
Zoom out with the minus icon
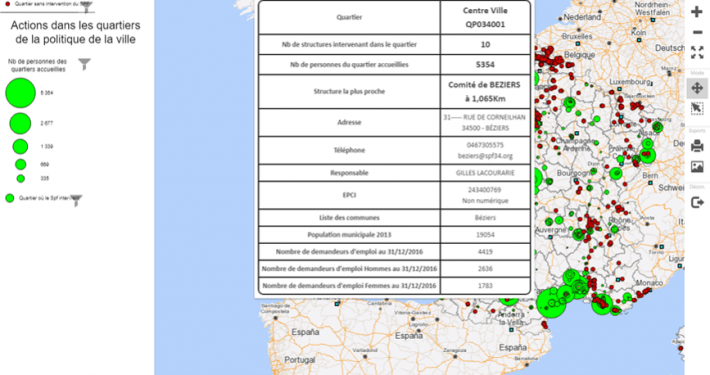(x=697, y=32)
